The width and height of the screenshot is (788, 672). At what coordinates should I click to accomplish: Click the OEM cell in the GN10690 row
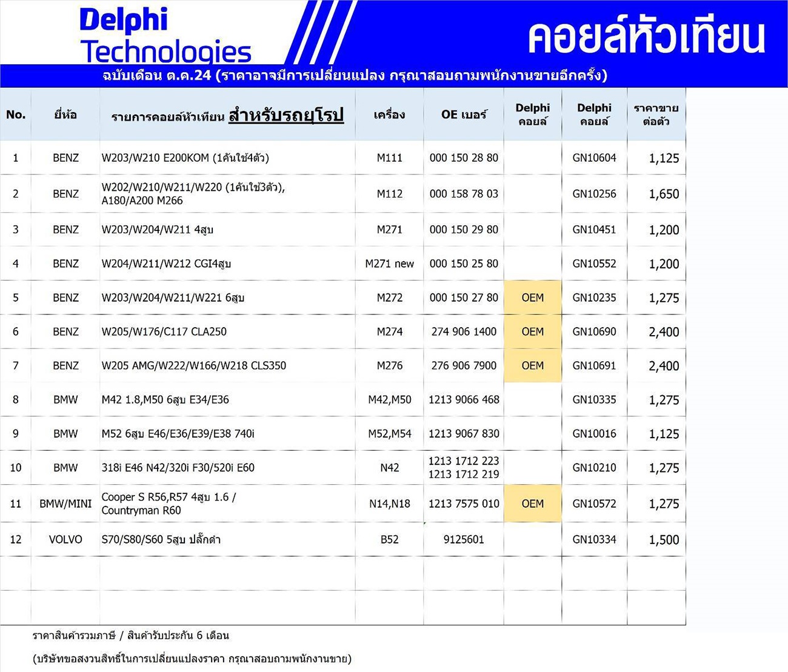[533, 331]
